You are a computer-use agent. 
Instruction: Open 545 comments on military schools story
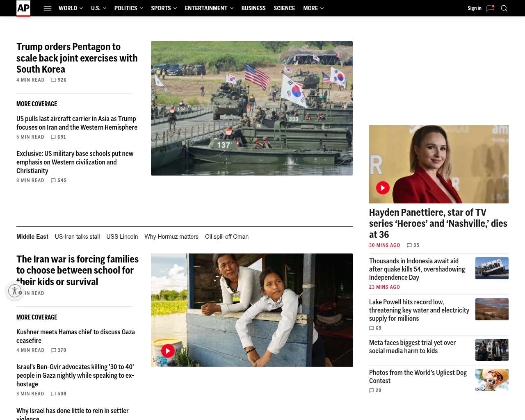pos(59,180)
